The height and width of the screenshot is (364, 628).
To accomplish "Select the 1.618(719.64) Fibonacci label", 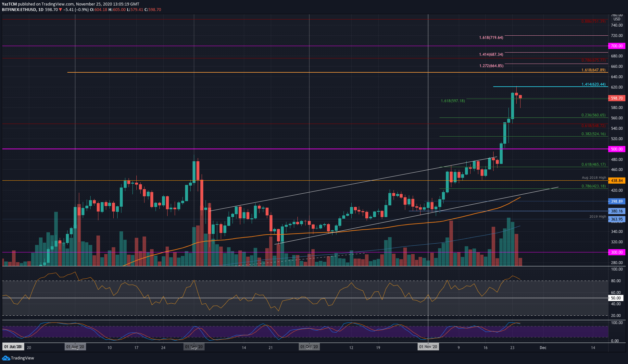I will point(491,38).
